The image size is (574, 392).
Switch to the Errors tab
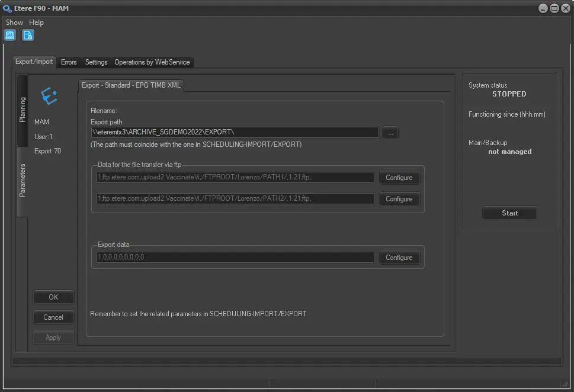(69, 62)
